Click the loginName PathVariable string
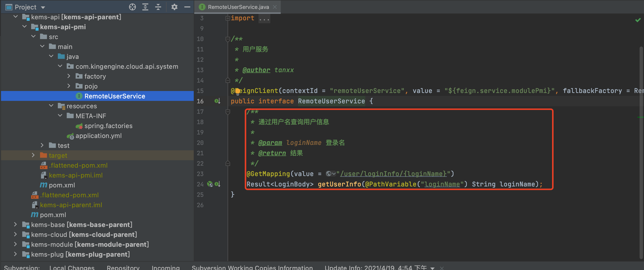644x270 pixels. (x=442, y=184)
